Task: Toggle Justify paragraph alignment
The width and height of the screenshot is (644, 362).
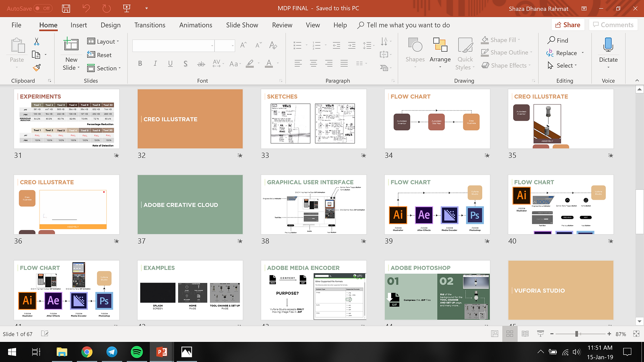Action: (x=344, y=63)
